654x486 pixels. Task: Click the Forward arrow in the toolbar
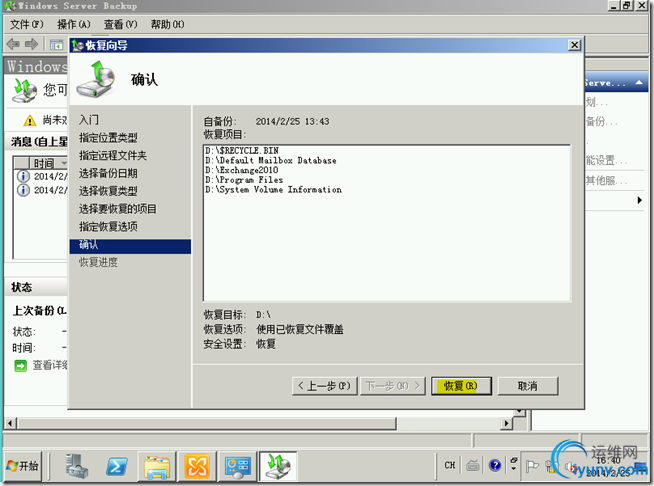point(32,44)
